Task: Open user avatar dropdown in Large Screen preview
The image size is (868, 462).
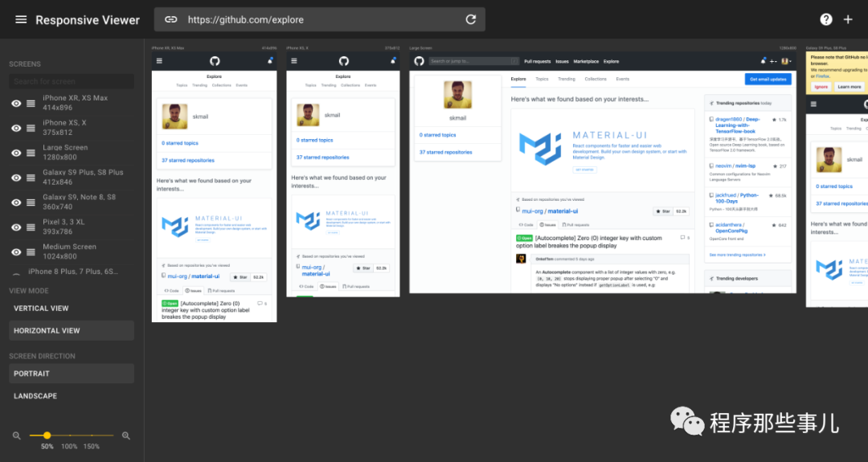Action: tap(786, 61)
